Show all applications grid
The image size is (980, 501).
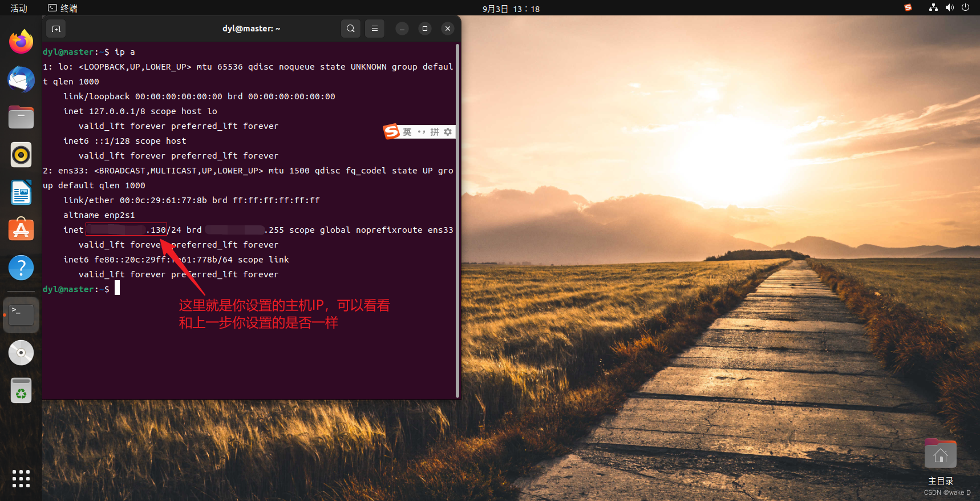[21, 479]
